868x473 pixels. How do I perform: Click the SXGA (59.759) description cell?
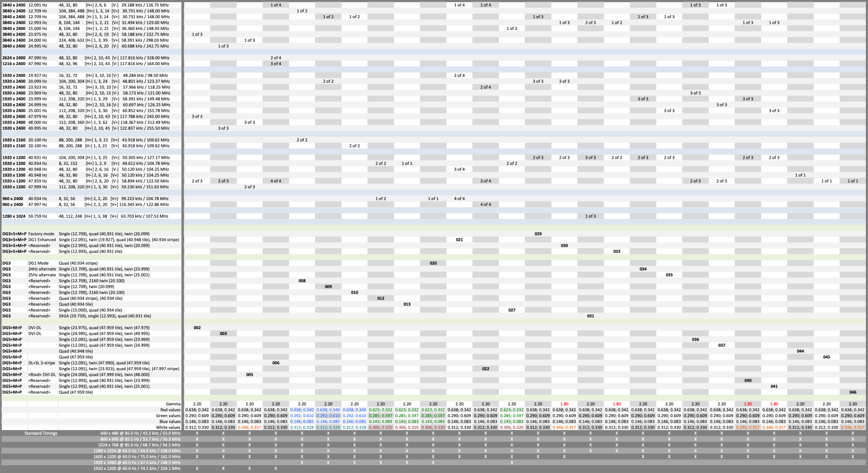pyautogui.click(x=105, y=316)
